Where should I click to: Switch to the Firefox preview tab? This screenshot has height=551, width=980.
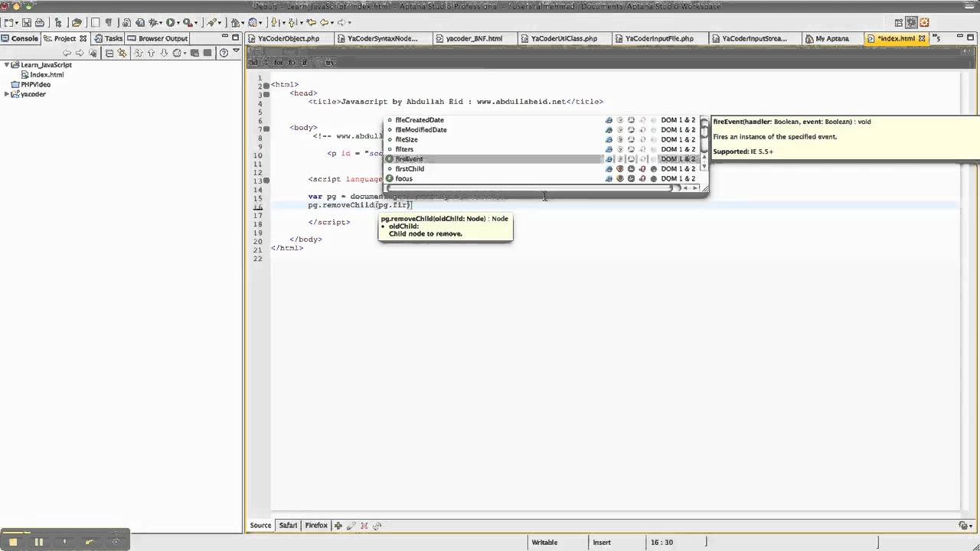pos(316,526)
